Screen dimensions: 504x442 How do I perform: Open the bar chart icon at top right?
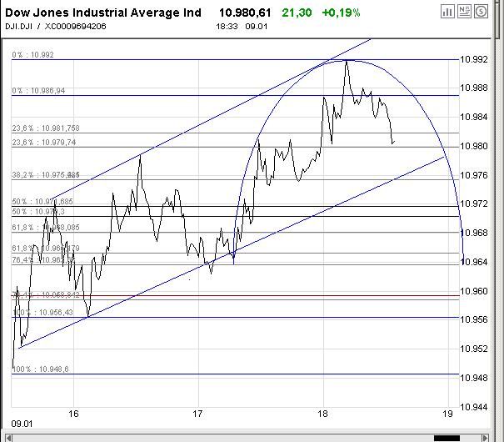[x=447, y=12]
